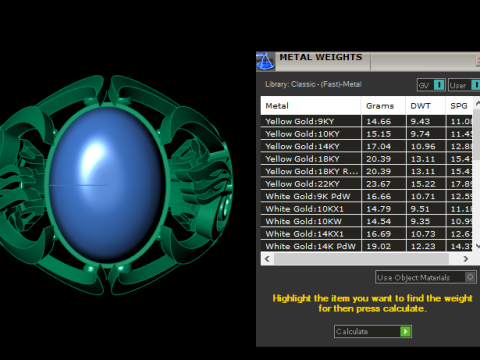Screen dimensions: 480x360
Task: Select the Yellow Gold:18KY row
Action: pyautogui.click(x=367, y=159)
